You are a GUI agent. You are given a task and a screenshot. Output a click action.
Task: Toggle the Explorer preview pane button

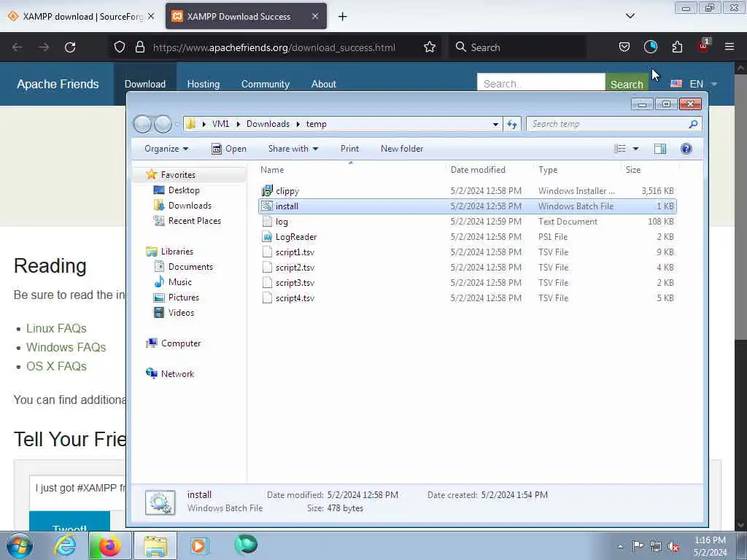pos(659,149)
